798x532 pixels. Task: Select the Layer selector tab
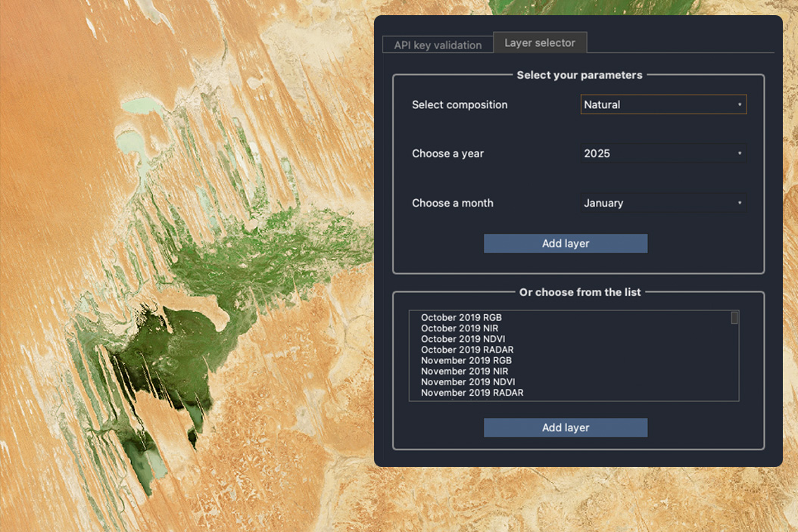[540, 42]
